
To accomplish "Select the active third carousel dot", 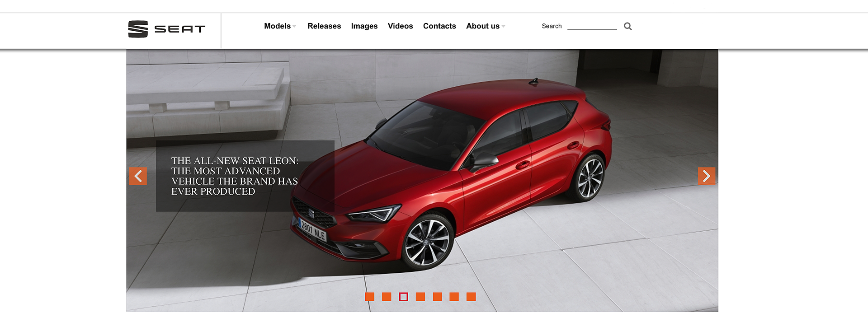I will pyautogui.click(x=404, y=297).
